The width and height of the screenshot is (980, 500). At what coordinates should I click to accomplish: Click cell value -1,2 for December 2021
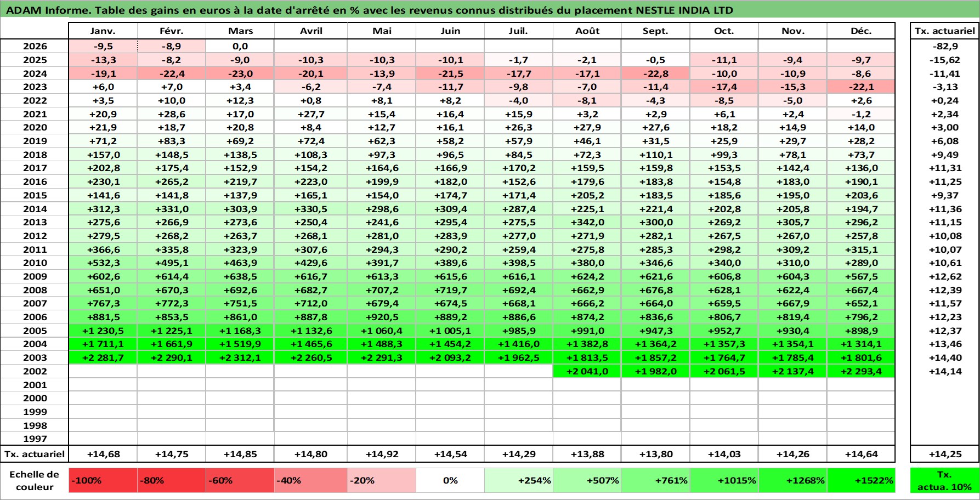tap(861, 114)
